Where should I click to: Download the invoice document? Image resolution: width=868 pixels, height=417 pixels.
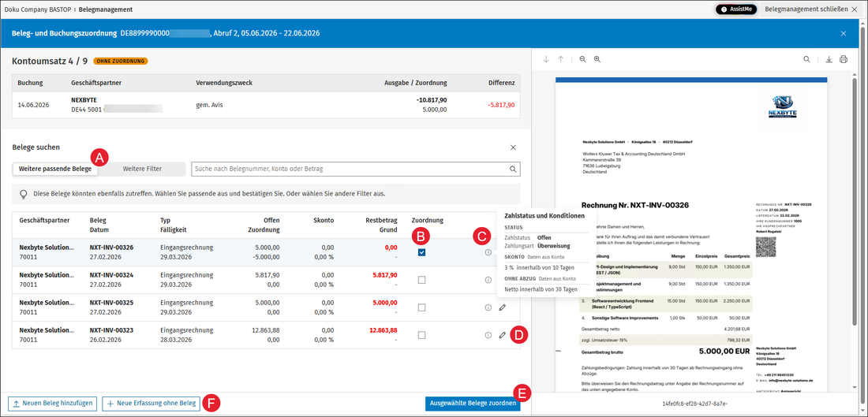click(829, 59)
